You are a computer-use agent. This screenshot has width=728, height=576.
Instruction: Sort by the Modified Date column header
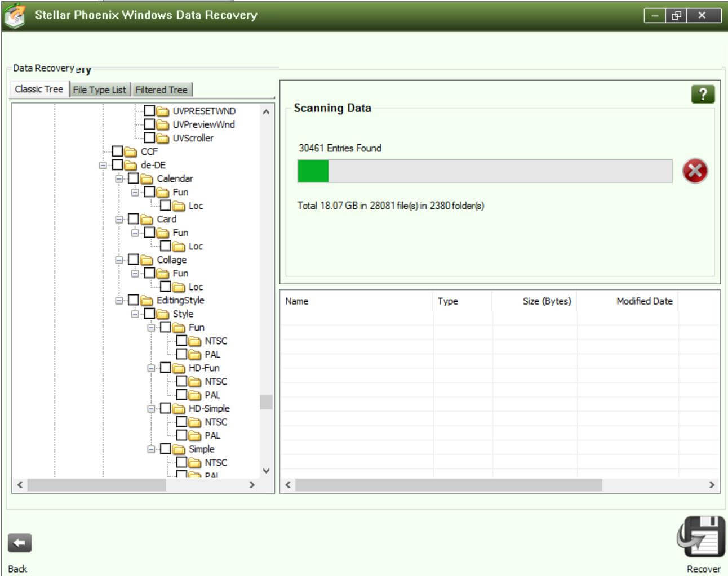point(644,301)
